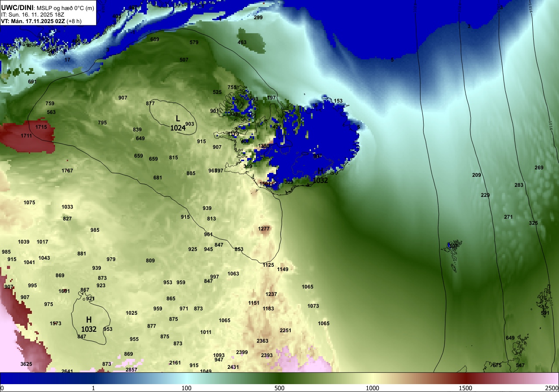Click the 209 value east of Iceland
559x392 pixels.
[x=476, y=175]
